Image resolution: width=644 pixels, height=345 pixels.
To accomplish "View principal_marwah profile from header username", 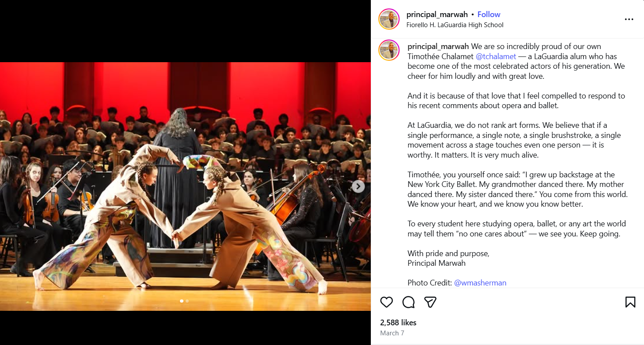I will 437,14.
